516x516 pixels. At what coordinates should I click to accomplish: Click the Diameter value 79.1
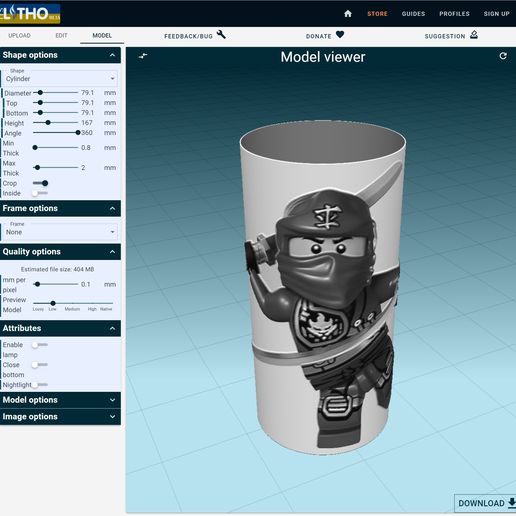coord(88,93)
